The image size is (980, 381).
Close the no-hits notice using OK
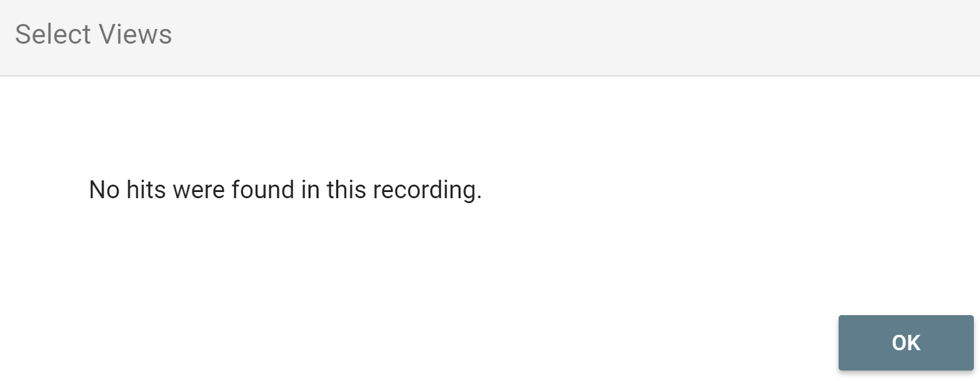[906, 343]
